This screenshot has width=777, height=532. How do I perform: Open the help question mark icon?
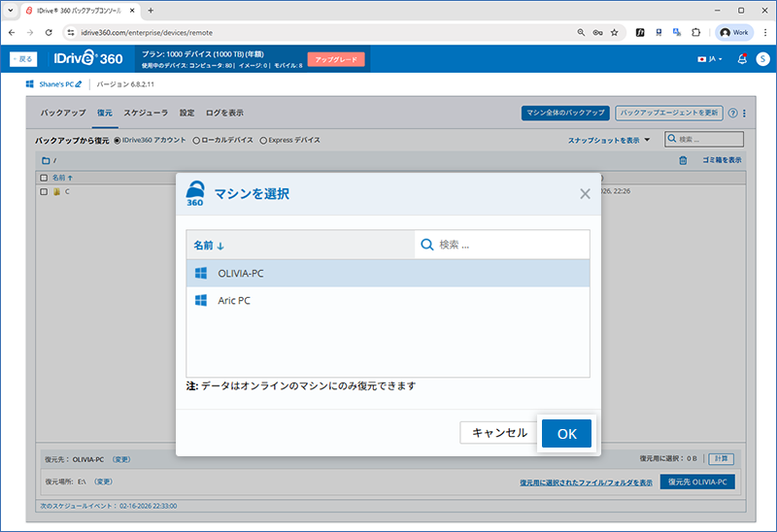tap(732, 113)
